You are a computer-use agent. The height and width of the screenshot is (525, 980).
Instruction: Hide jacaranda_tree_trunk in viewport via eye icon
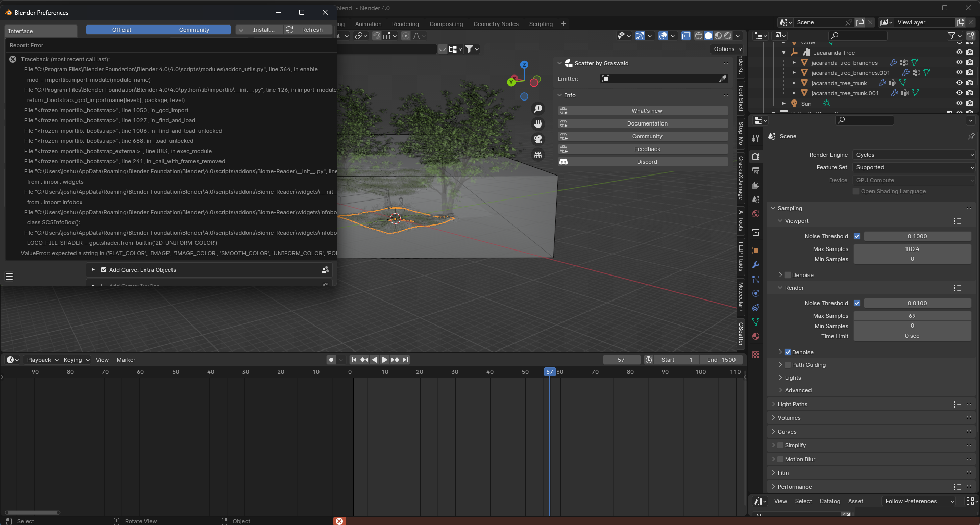pos(959,83)
